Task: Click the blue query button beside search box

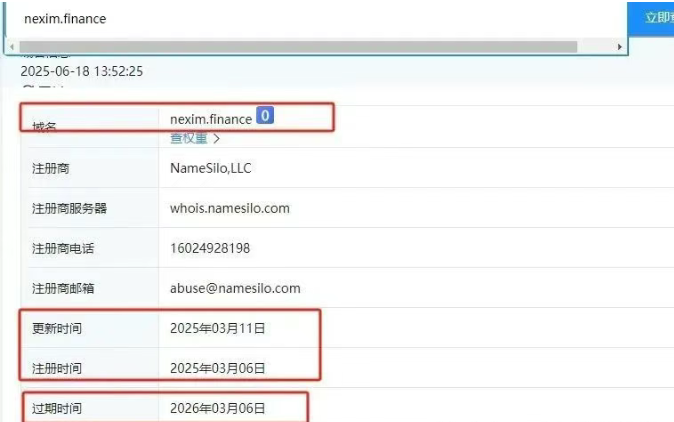Action: pos(655,18)
